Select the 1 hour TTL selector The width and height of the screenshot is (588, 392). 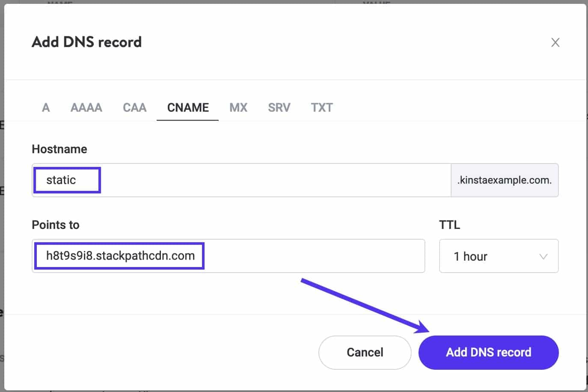click(x=498, y=256)
